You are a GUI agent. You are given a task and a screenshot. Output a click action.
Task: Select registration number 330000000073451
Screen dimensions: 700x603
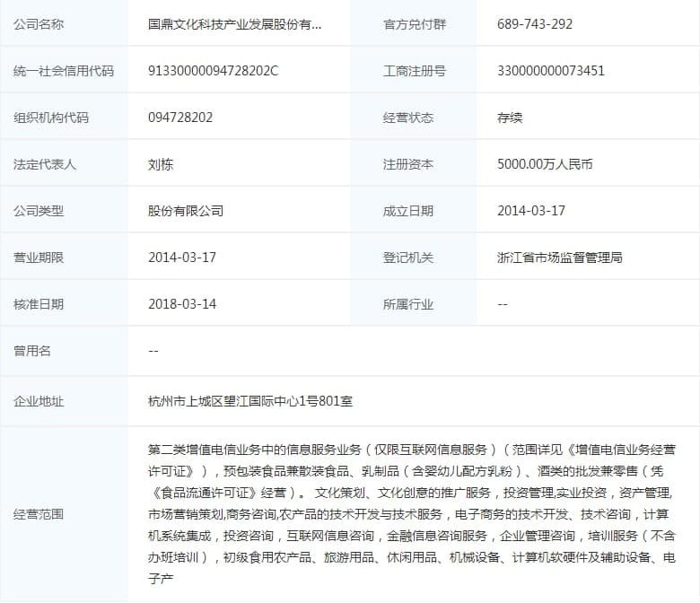pyautogui.click(x=551, y=71)
